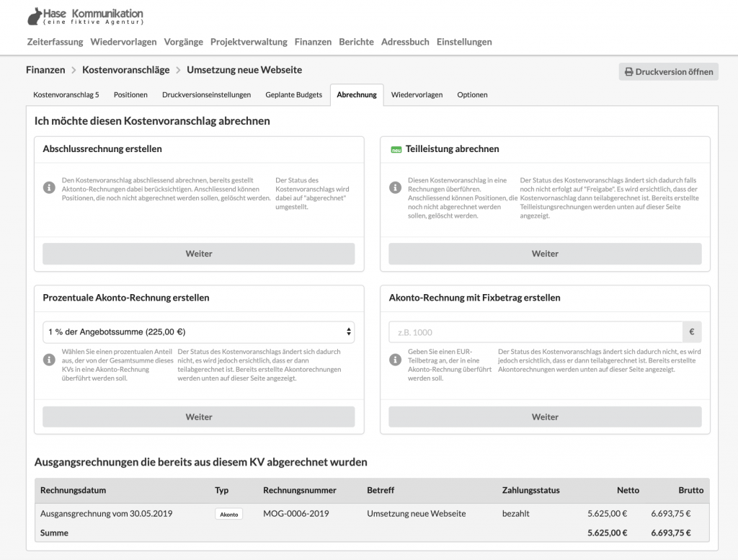Image resolution: width=738 pixels, height=560 pixels.
Task: Go to Kostenvoranschläge breadcrumb link
Action: [125, 70]
